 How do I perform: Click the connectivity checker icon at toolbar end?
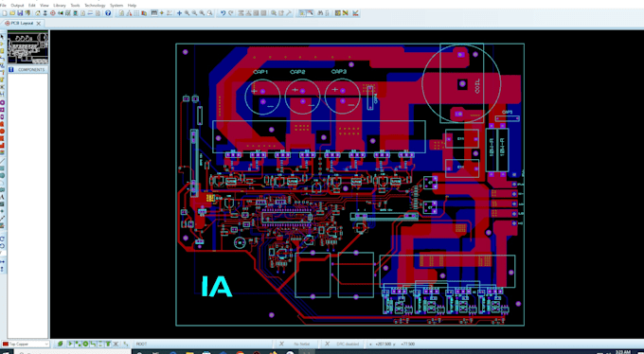(x=356, y=13)
